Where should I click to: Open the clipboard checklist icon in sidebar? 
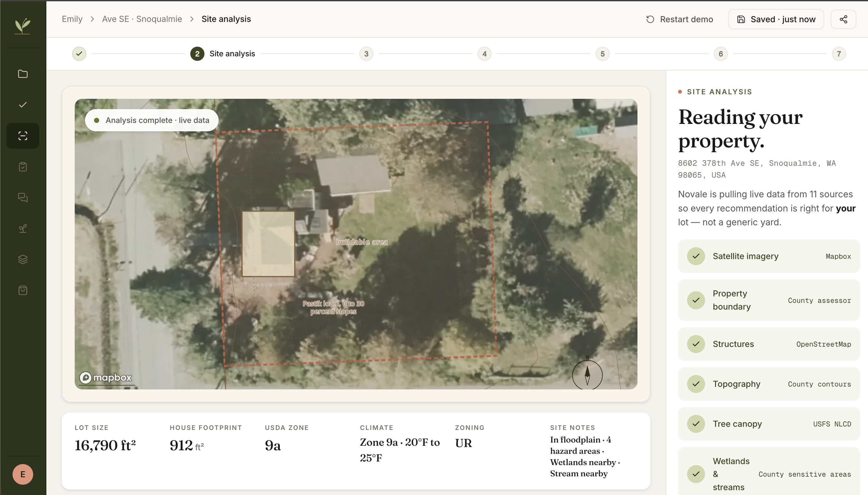coord(23,167)
